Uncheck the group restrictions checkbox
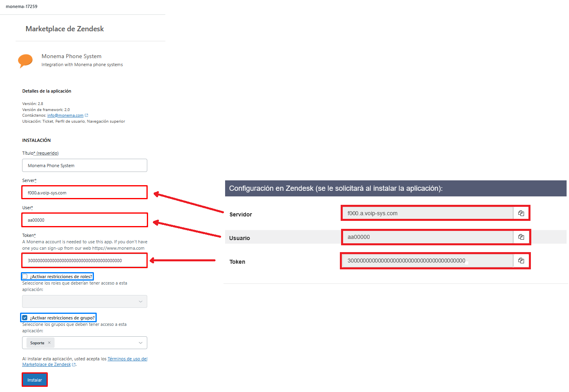 (x=25, y=318)
